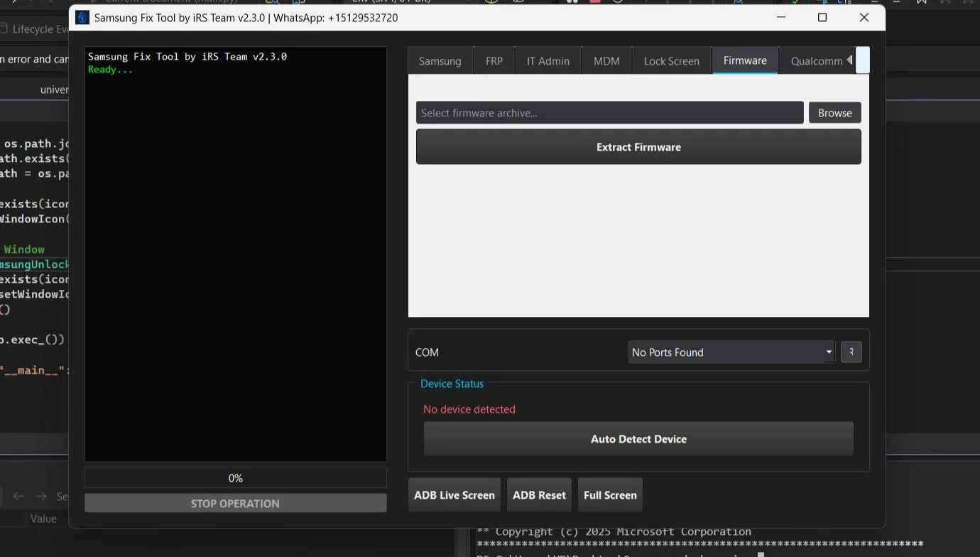
Task: Open the Lock Screen tab
Action: pos(671,61)
